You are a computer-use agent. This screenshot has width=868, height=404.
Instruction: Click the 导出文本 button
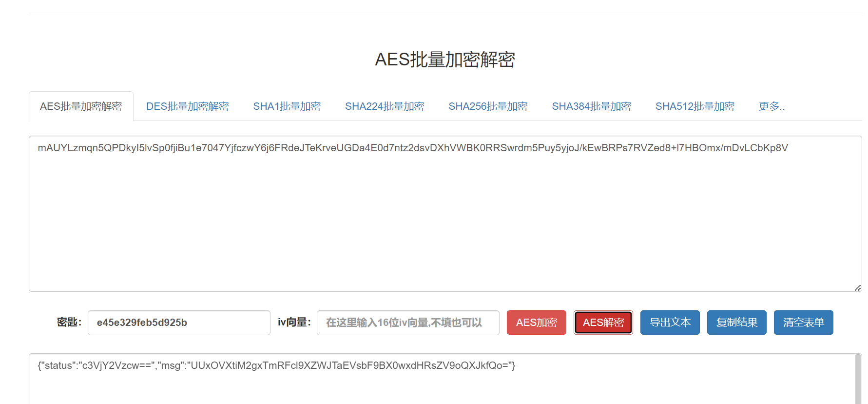click(670, 323)
